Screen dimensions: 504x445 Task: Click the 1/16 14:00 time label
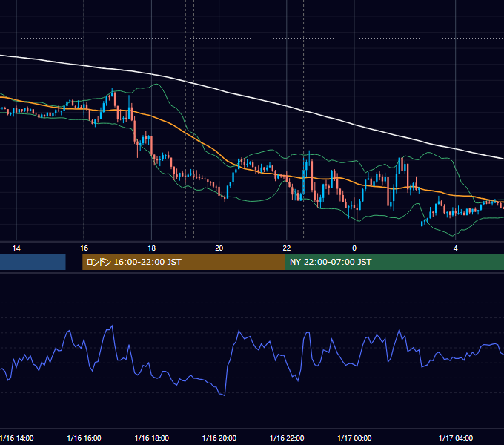point(17,438)
